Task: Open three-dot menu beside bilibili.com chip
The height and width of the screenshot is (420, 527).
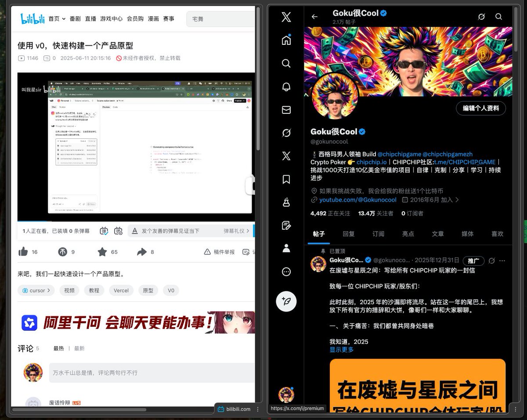Action: pos(258,409)
